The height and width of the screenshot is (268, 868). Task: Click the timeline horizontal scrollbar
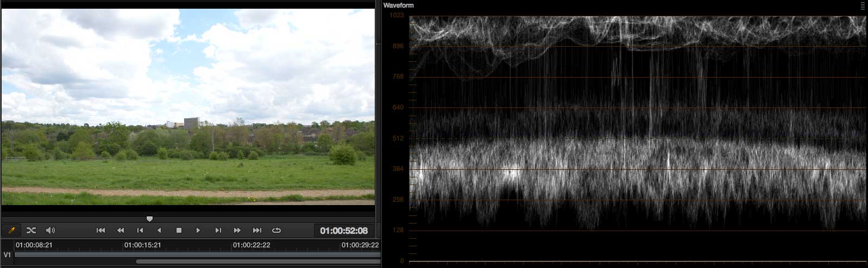click(257, 261)
